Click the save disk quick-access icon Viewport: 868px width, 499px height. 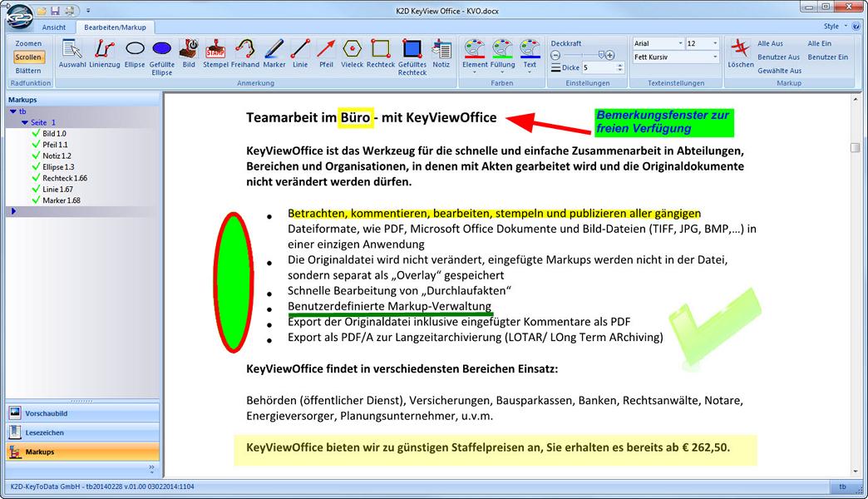(55, 11)
